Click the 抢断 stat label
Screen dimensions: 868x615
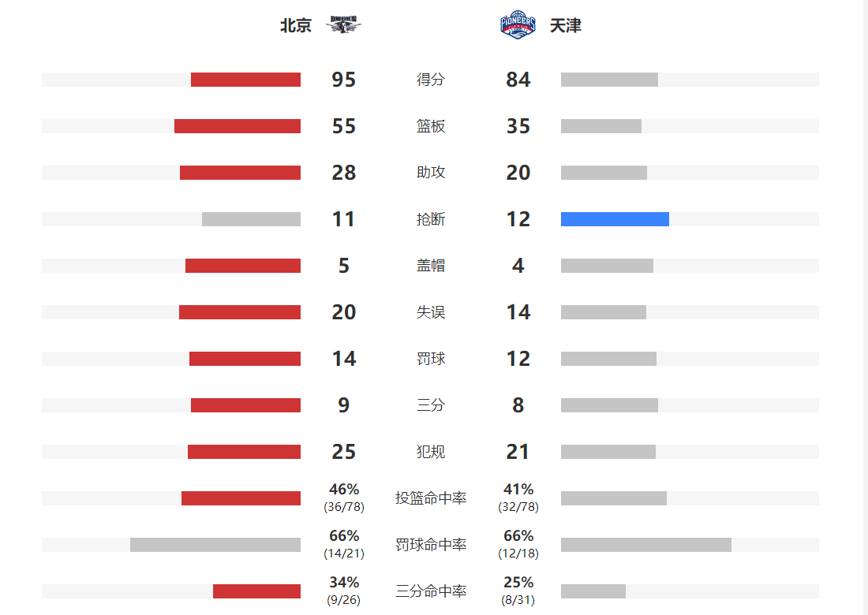click(431, 219)
